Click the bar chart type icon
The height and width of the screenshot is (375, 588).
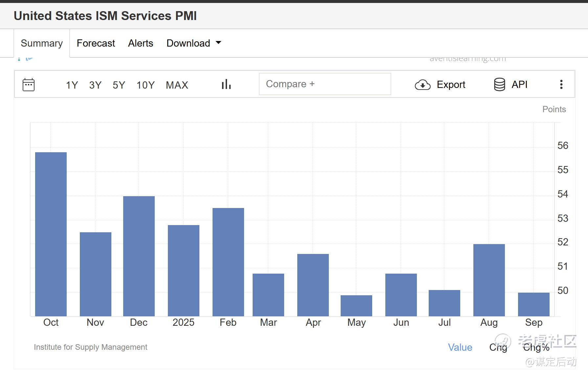coord(226,84)
